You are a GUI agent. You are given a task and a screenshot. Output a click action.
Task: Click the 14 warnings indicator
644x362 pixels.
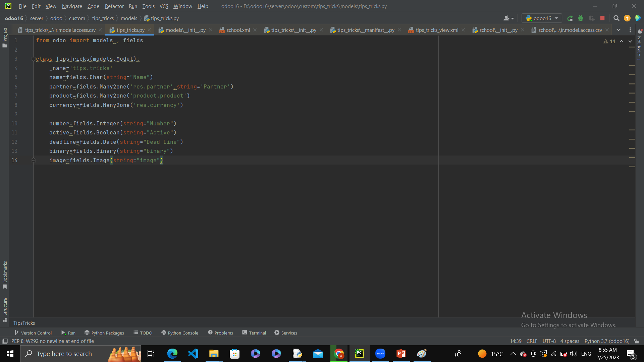click(609, 41)
